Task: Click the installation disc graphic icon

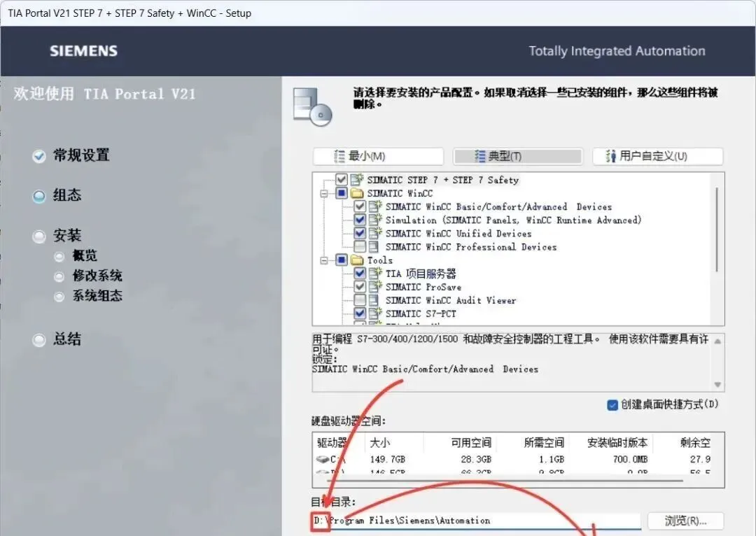Action: (x=312, y=107)
